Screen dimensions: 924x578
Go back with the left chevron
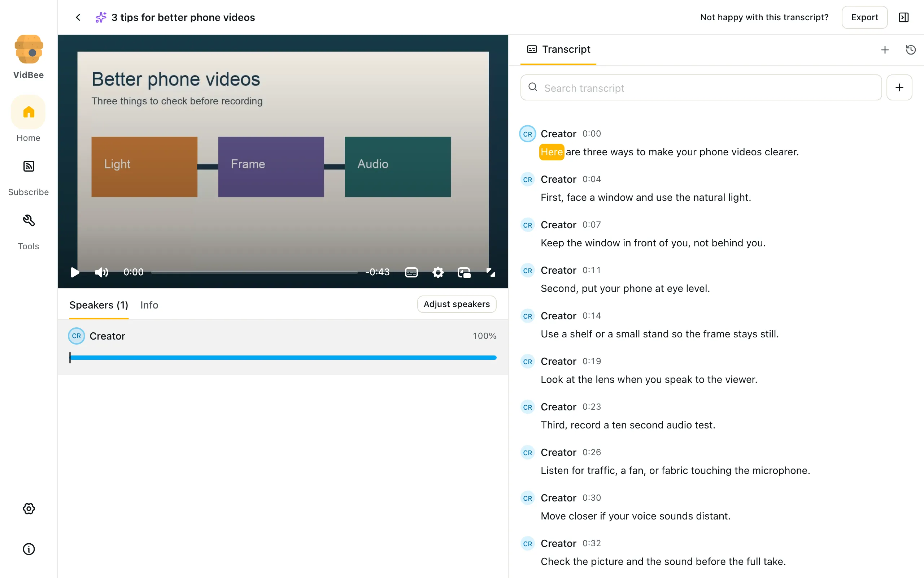point(78,17)
